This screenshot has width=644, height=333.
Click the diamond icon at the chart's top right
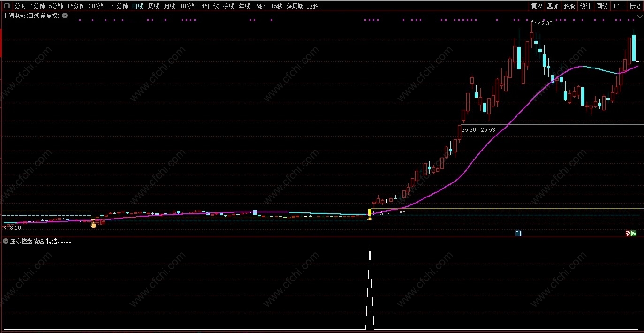pos(639,16)
